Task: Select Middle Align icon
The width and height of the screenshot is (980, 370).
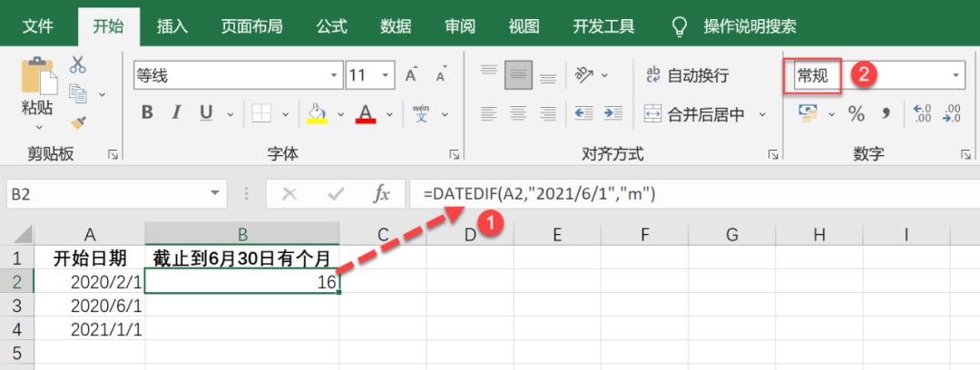Action: pyautogui.click(x=519, y=75)
